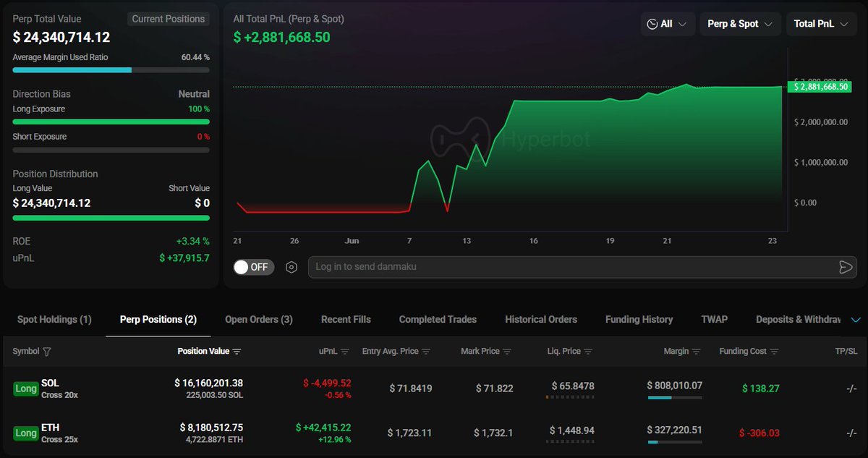Viewport: 868px width, 458px height.
Task: Click the Position Distribution bar
Action: click(x=111, y=218)
